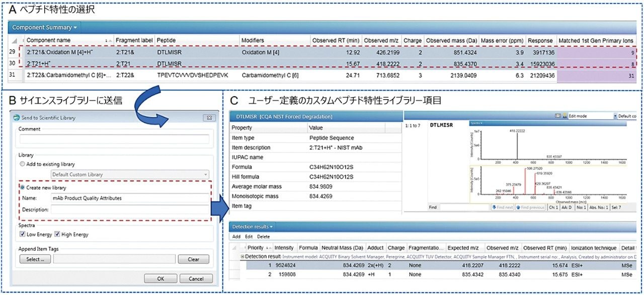Click the sequence view layout icon
644x295 pixels.
[x=557, y=116]
